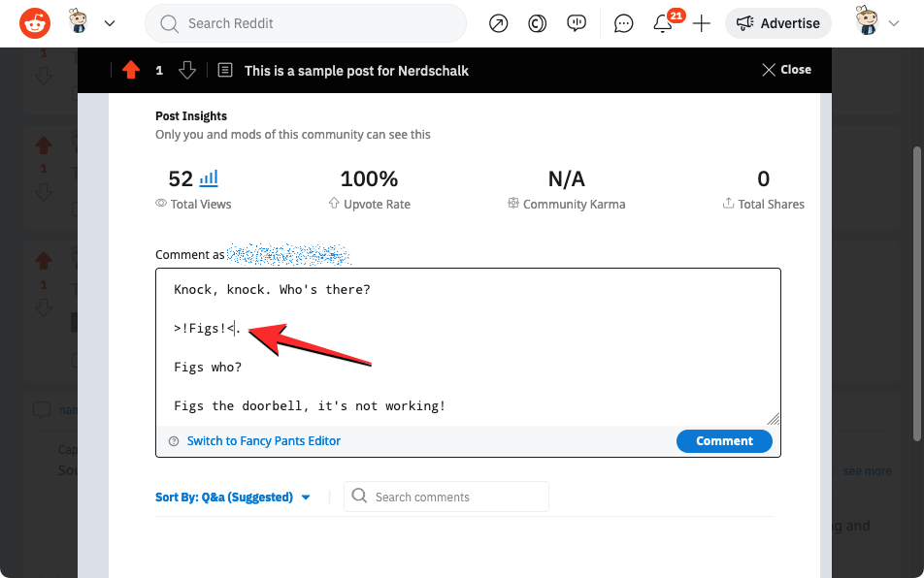This screenshot has height=578, width=924.
Task: Toggle the upvote arrow in post header
Action: [131, 70]
